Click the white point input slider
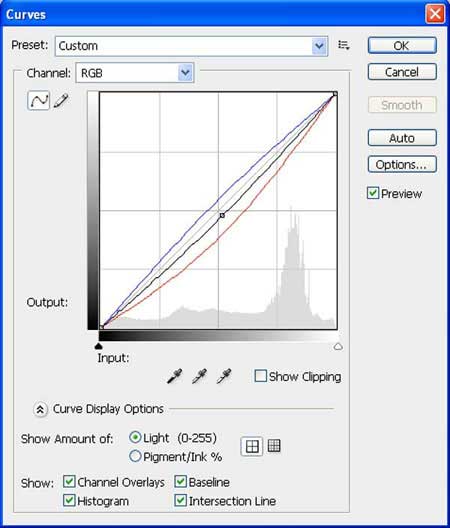This screenshot has height=528, width=450. [x=338, y=346]
